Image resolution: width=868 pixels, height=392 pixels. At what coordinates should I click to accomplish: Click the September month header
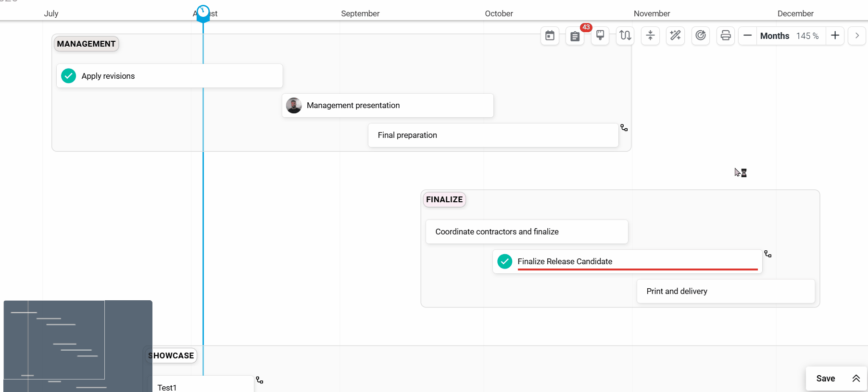(360, 13)
